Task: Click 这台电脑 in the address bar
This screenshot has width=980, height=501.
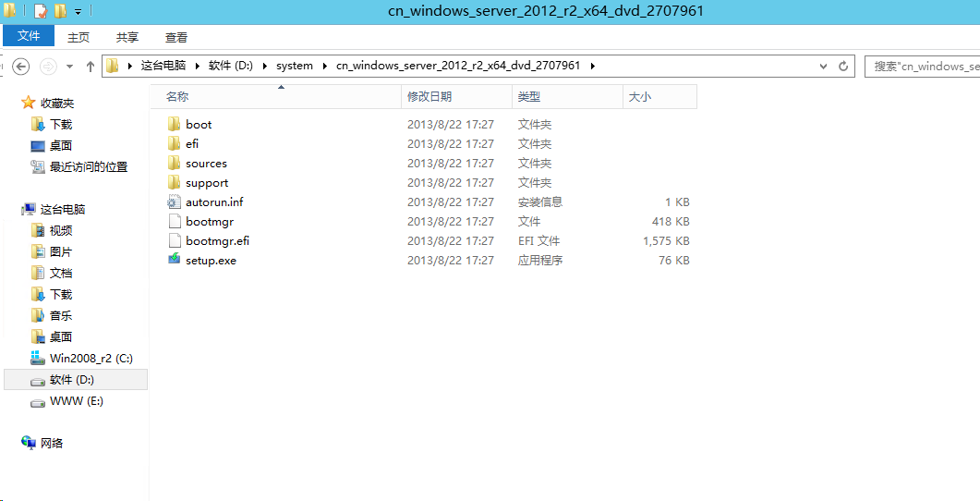Action: click(163, 66)
